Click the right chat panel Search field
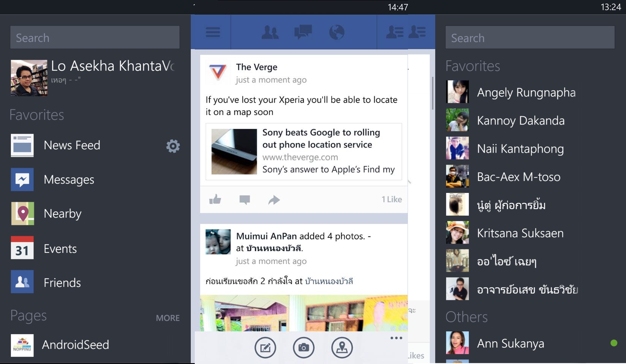 tap(530, 37)
